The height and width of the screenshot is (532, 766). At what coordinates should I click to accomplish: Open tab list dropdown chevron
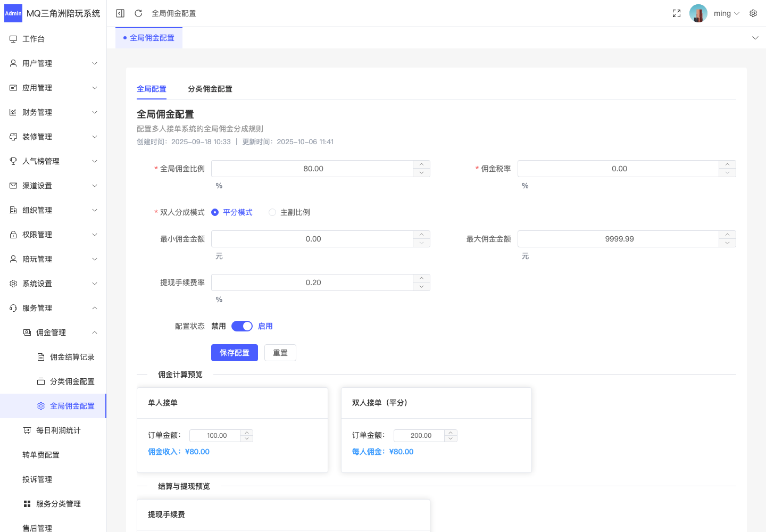click(755, 38)
